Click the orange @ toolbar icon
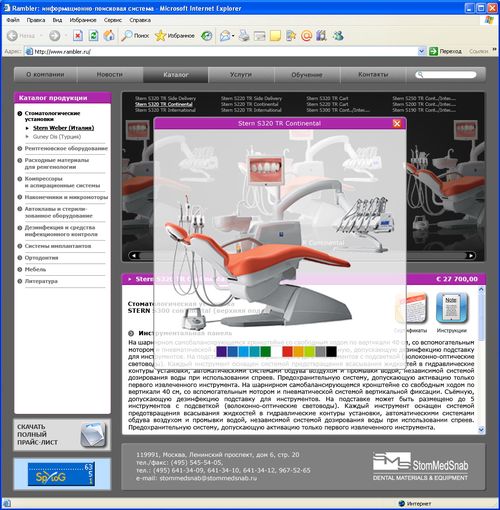Viewport: 500px width, 510px height. [x=306, y=35]
